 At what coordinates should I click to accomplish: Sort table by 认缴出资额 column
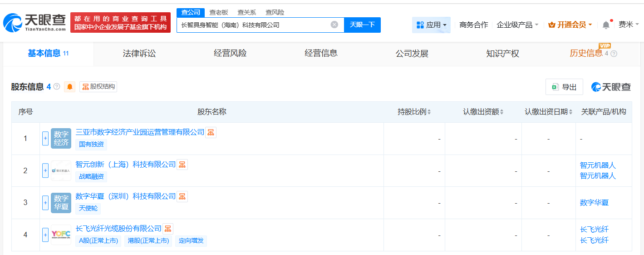pos(483,112)
